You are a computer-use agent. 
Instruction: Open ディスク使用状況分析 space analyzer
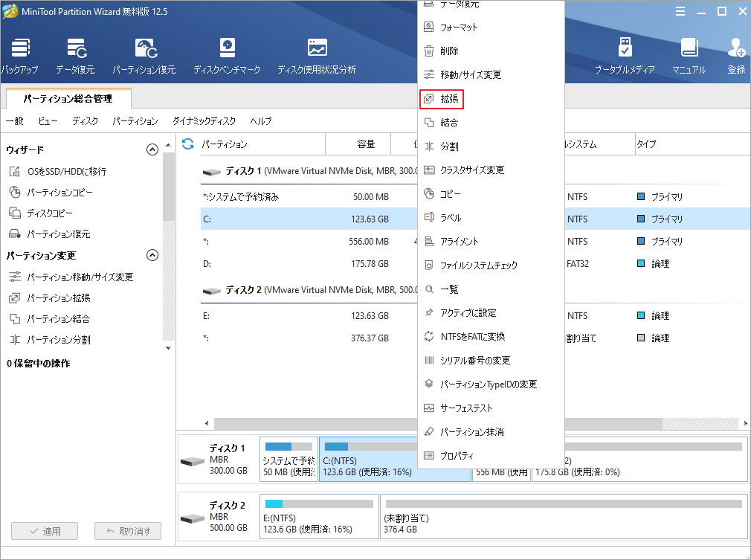click(317, 56)
